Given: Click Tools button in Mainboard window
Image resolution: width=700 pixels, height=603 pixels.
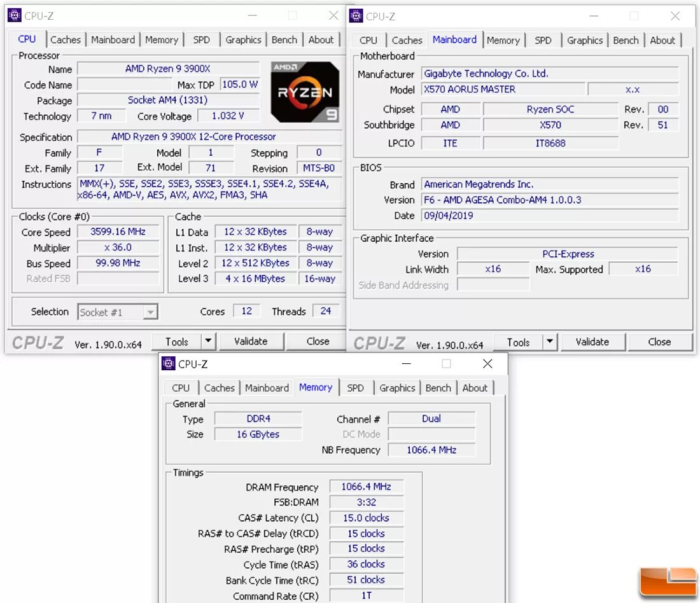Looking at the screenshot, I should click(518, 342).
